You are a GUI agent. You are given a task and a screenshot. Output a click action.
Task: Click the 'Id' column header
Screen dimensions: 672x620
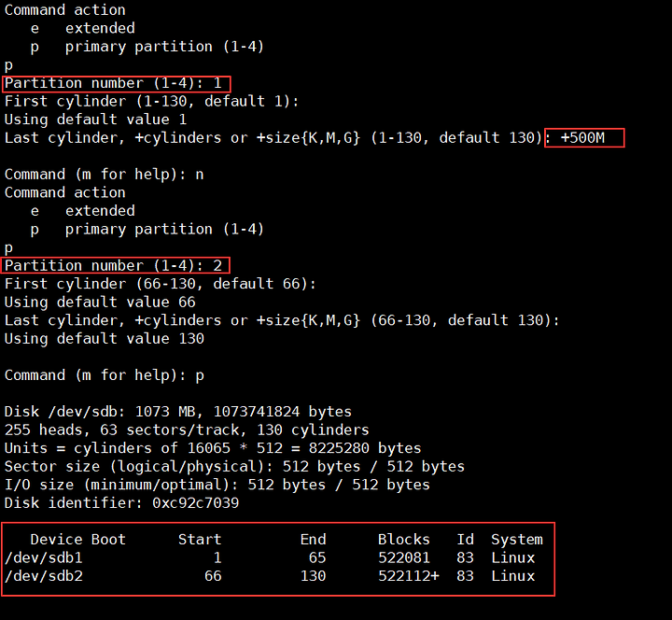coord(465,540)
